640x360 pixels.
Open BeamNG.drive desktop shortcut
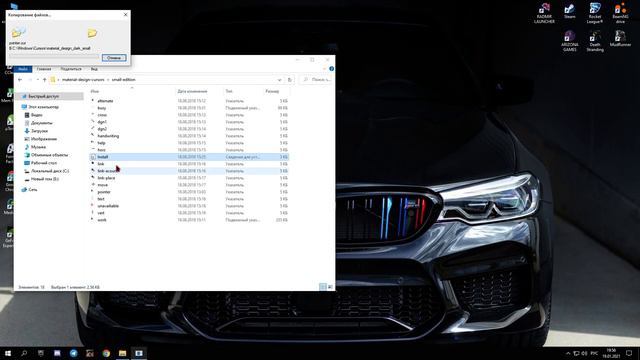click(x=620, y=13)
